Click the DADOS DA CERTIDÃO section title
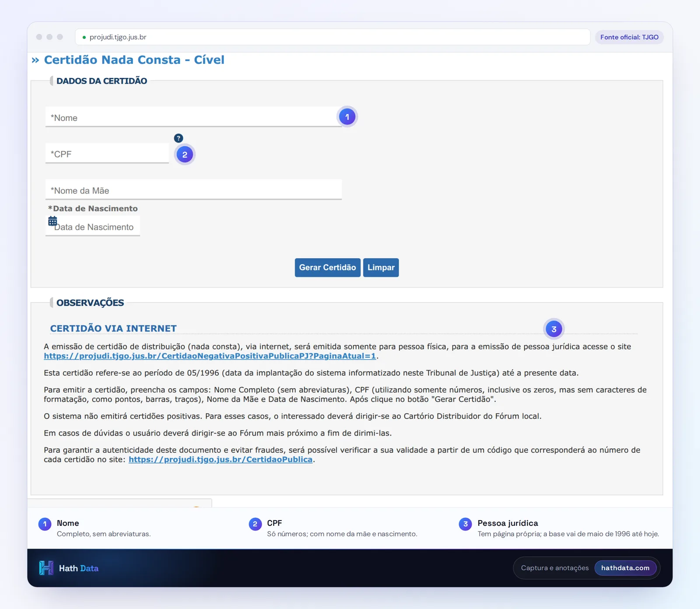This screenshot has width=700, height=609. [101, 81]
